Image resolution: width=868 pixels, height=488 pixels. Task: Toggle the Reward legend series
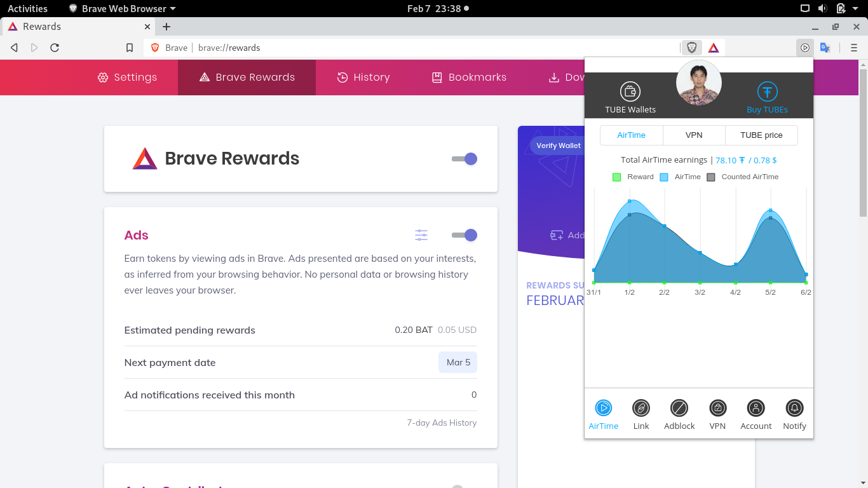pyautogui.click(x=633, y=177)
